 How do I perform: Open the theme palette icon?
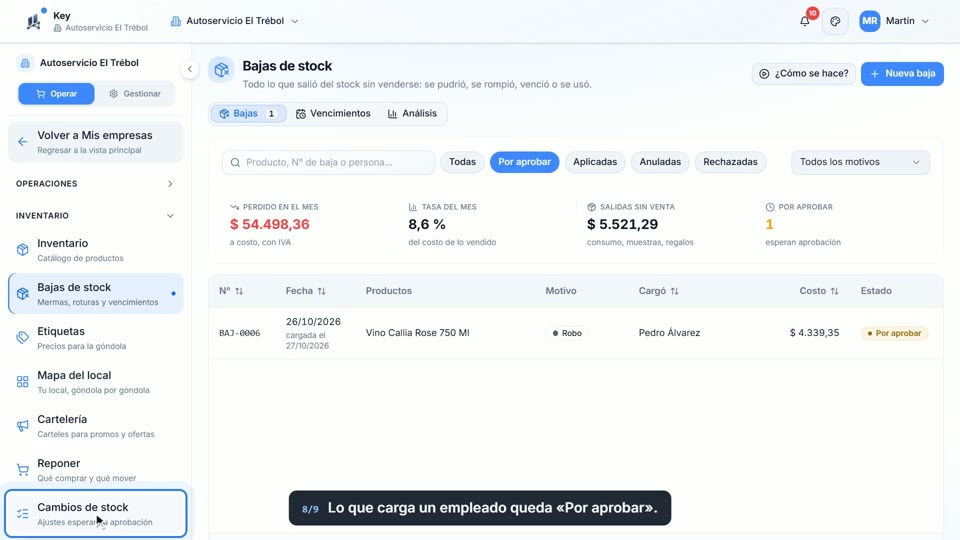click(x=835, y=21)
